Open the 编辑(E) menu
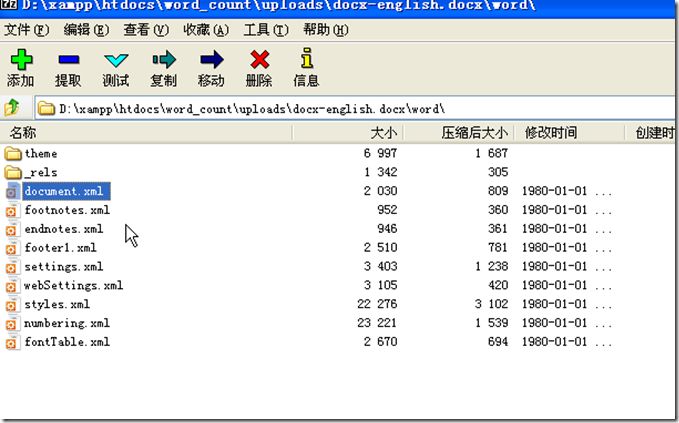679x423 pixels. (x=86, y=30)
